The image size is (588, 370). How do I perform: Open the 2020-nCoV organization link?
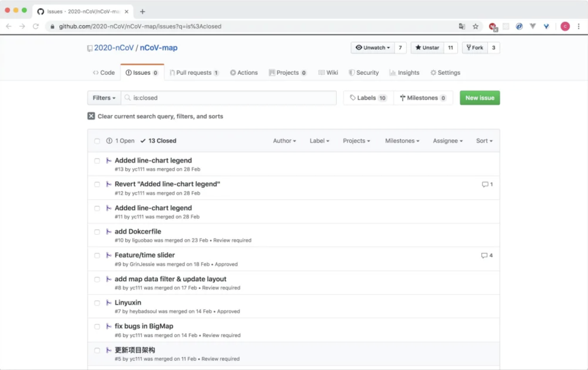(114, 48)
